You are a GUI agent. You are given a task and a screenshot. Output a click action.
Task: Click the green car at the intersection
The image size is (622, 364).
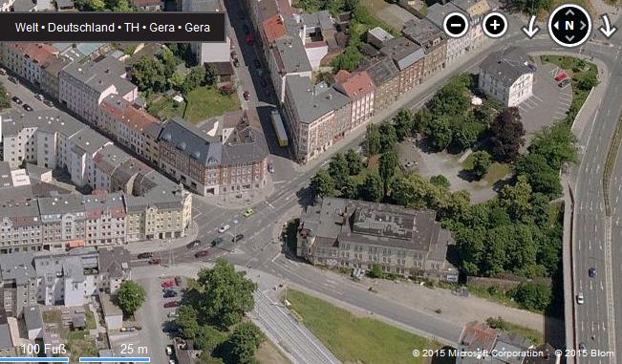248,212
